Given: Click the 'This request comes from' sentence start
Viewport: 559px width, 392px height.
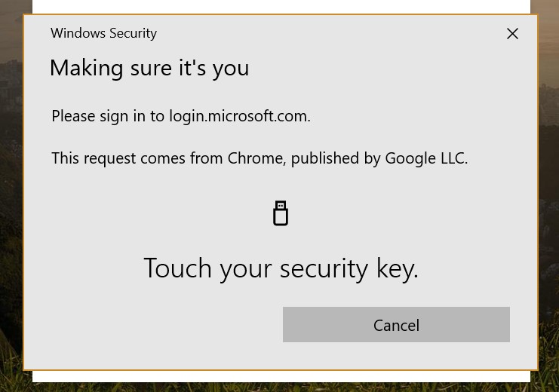Looking at the screenshot, I should [x=137, y=158].
